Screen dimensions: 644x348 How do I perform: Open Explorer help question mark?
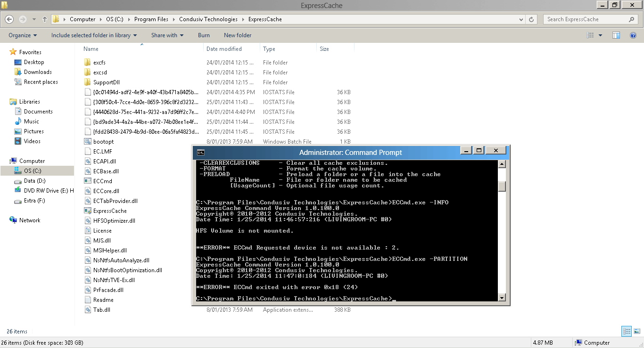click(634, 35)
